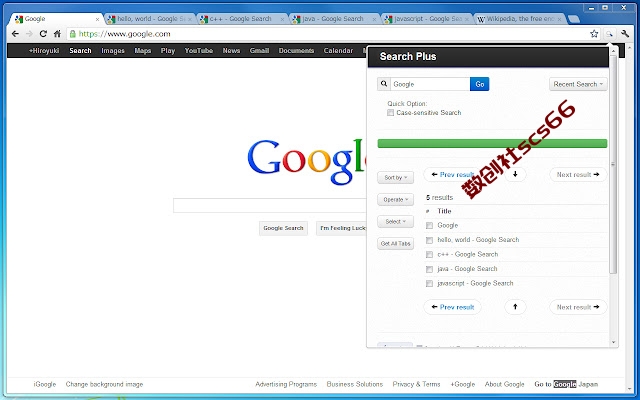Open Privacy & Terms footer link
The height and width of the screenshot is (400, 640).
(x=416, y=384)
